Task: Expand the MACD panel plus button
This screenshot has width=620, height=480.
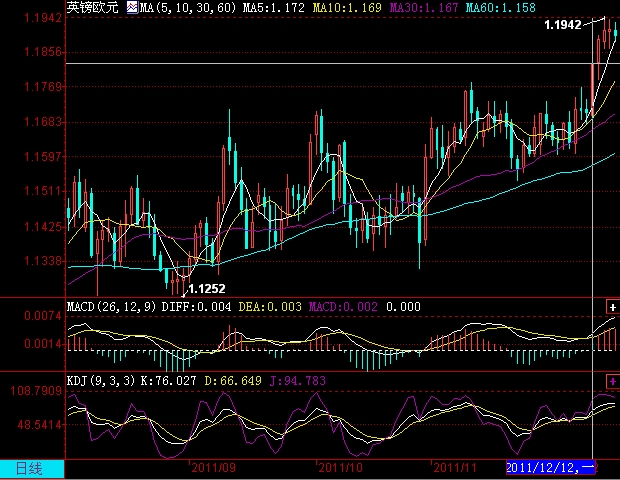Action: coord(612,307)
